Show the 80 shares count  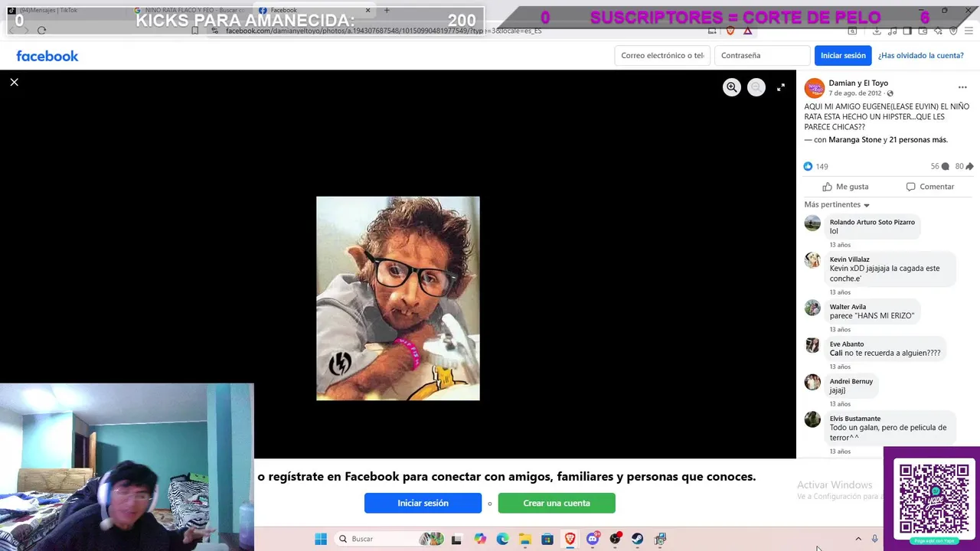pos(964,166)
